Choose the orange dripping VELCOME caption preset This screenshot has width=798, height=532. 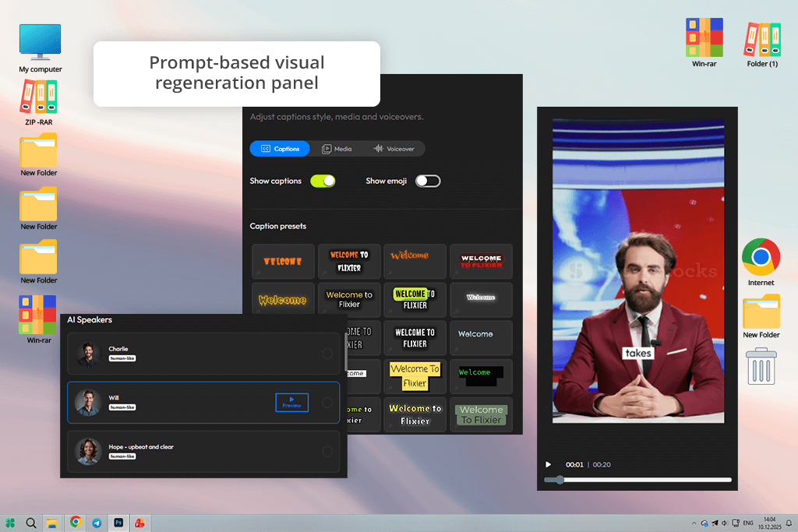(283, 262)
